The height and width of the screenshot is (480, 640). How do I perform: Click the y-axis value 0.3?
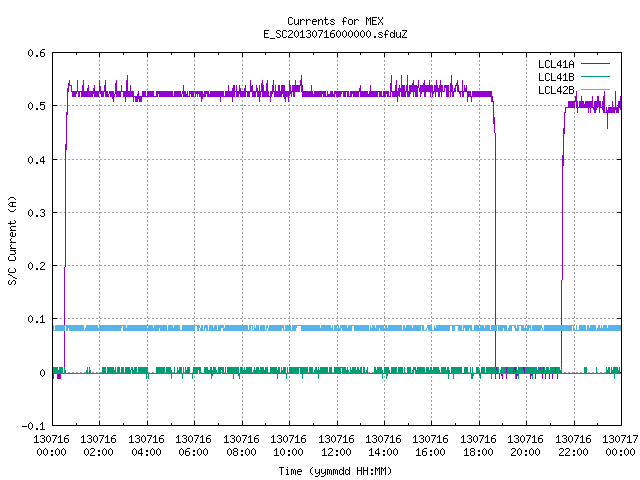tap(36, 213)
